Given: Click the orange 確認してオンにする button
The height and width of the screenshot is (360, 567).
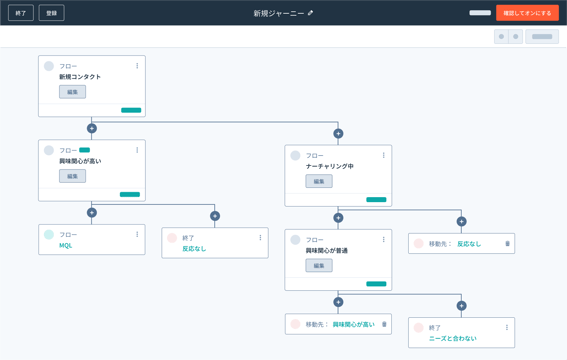Looking at the screenshot, I should click(x=527, y=13).
